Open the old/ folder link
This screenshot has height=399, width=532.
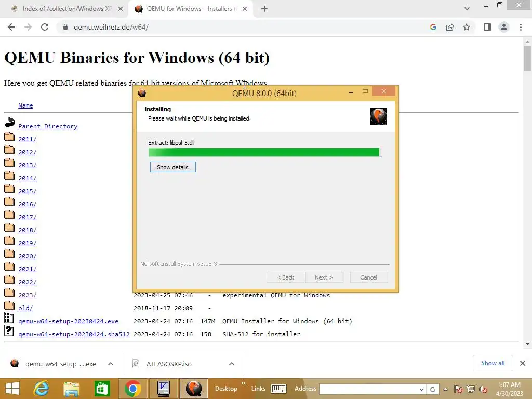click(25, 308)
